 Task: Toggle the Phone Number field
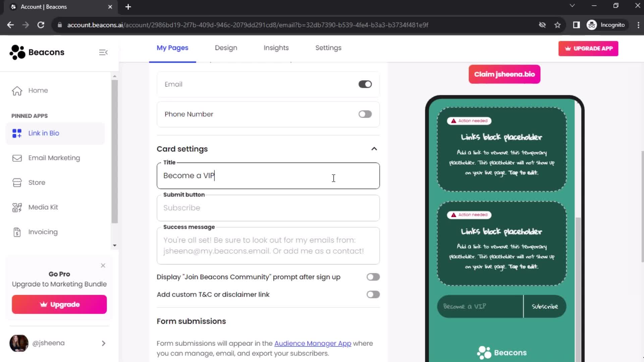coord(365,114)
